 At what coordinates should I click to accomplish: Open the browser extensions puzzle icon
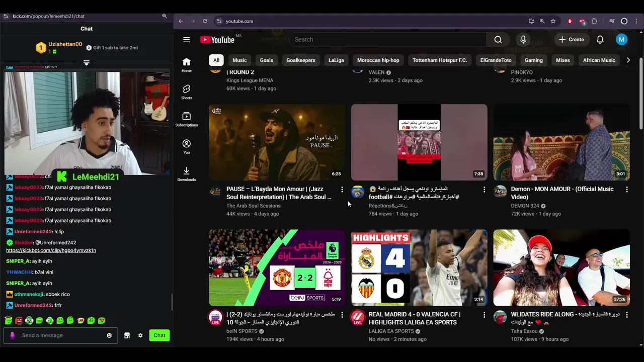[594, 21]
